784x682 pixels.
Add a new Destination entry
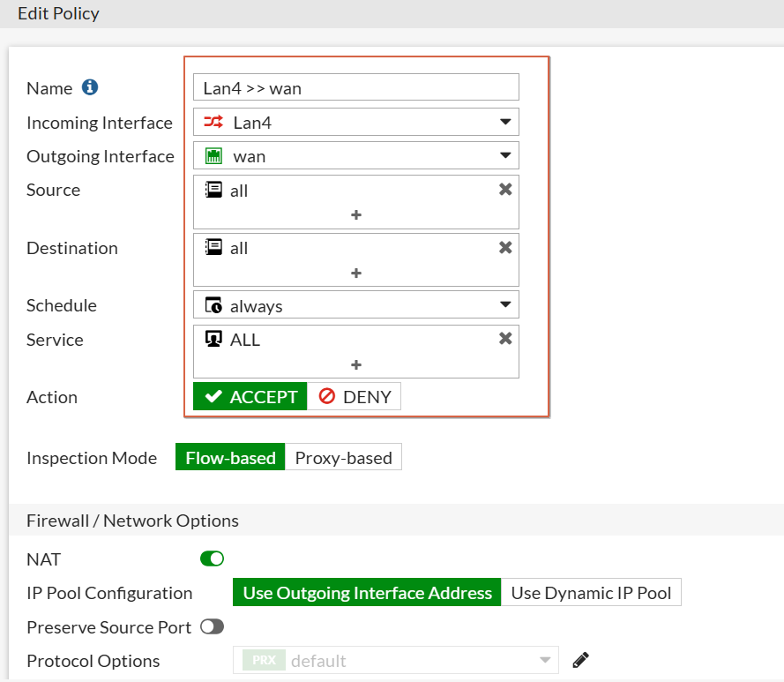click(356, 274)
